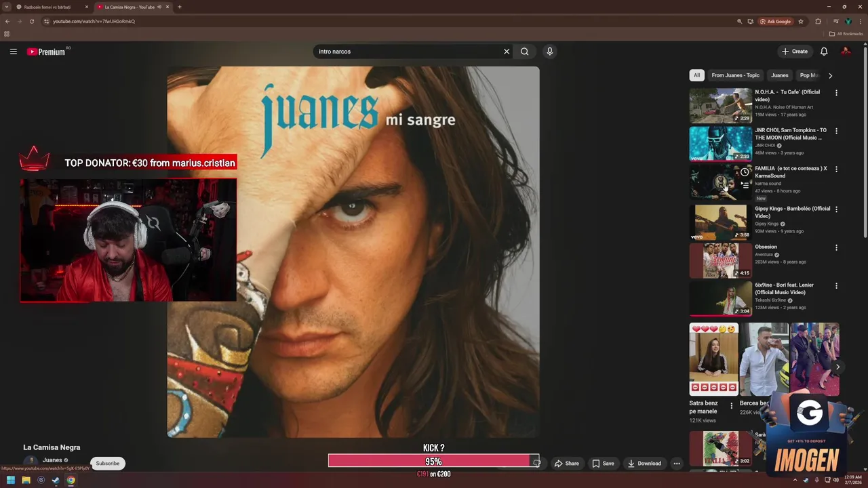This screenshot has height=488, width=868.
Task: Install app icon in address bar
Action: pyautogui.click(x=750, y=21)
